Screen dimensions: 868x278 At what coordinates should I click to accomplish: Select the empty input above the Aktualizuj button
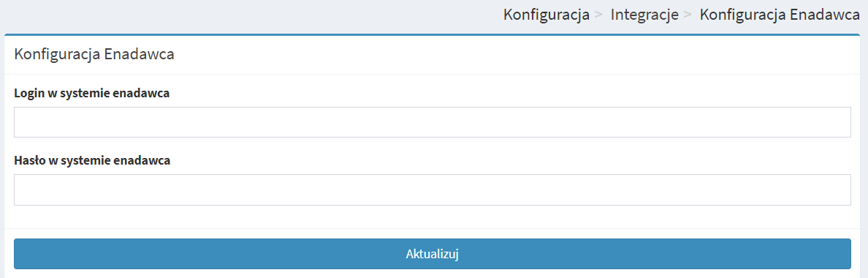[x=433, y=190]
